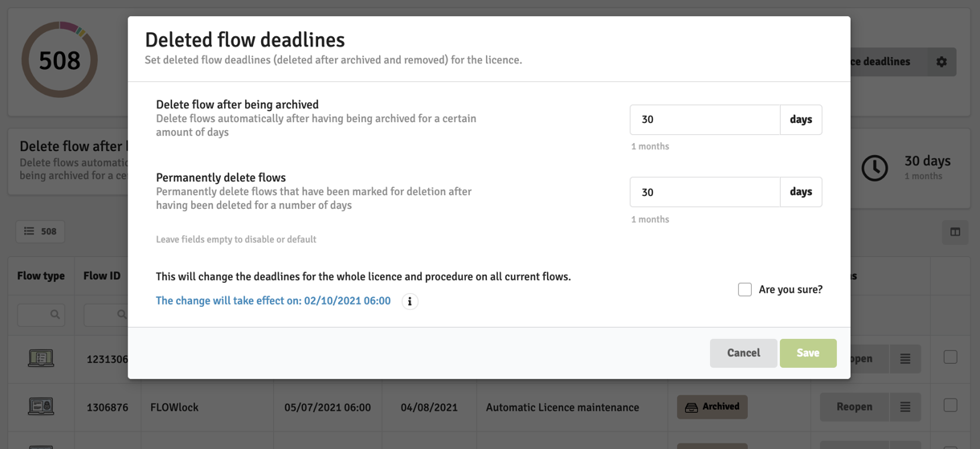The image size is (980, 449).
Task: Click the column layout icon
Action: pyautogui.click(x=955, y=232)
